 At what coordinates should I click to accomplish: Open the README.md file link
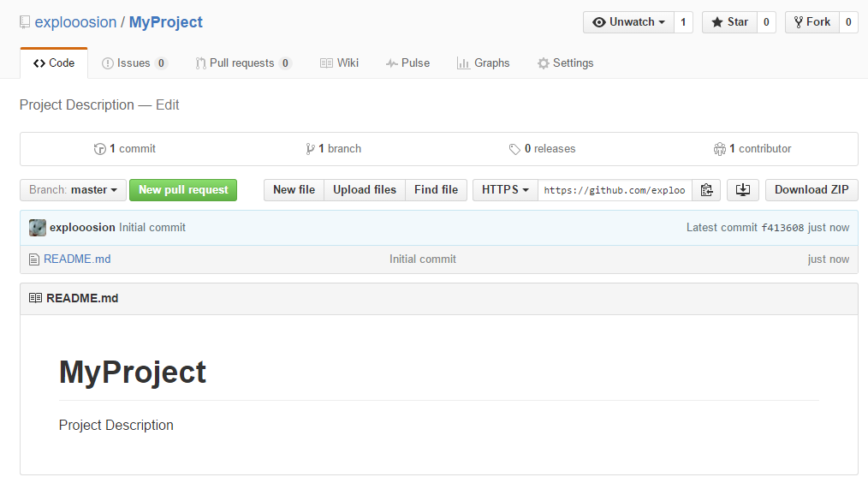point(77,259)
